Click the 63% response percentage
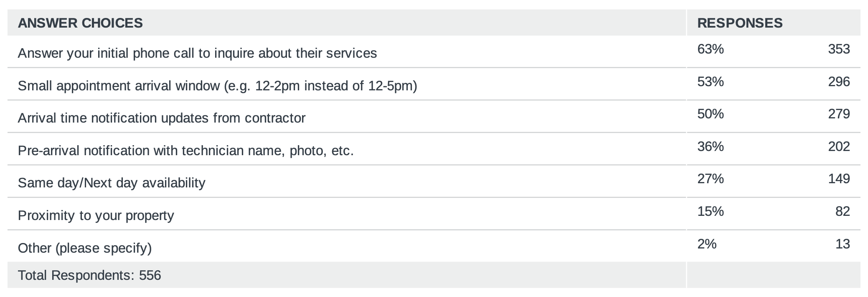 click(710, 49)
